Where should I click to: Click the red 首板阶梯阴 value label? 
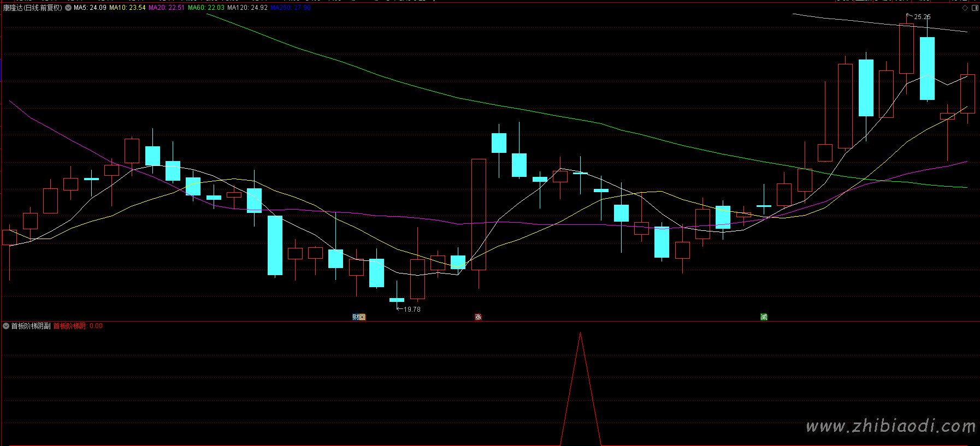[78, 326]
